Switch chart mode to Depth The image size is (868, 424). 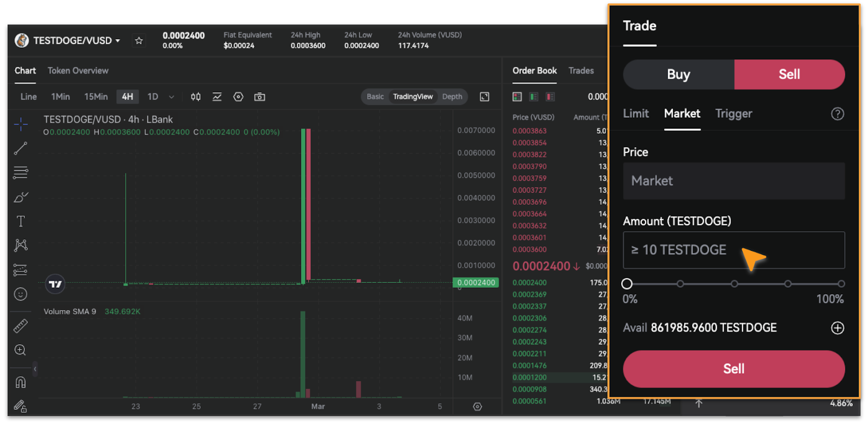(452, 97)
